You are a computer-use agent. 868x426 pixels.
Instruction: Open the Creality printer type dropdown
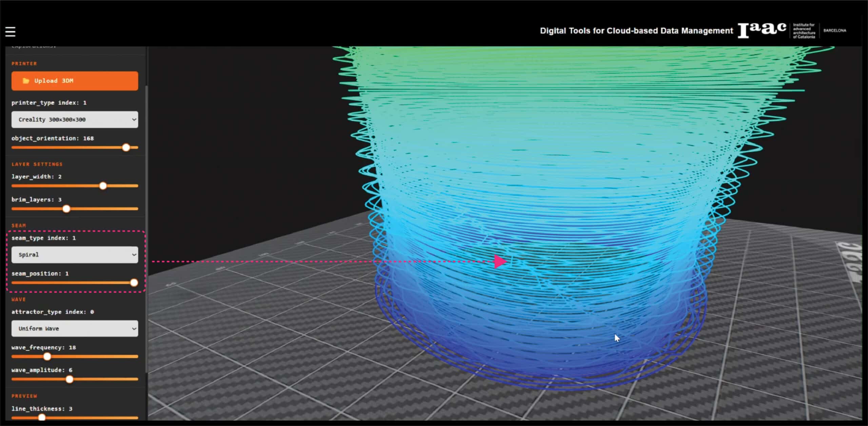75,119
